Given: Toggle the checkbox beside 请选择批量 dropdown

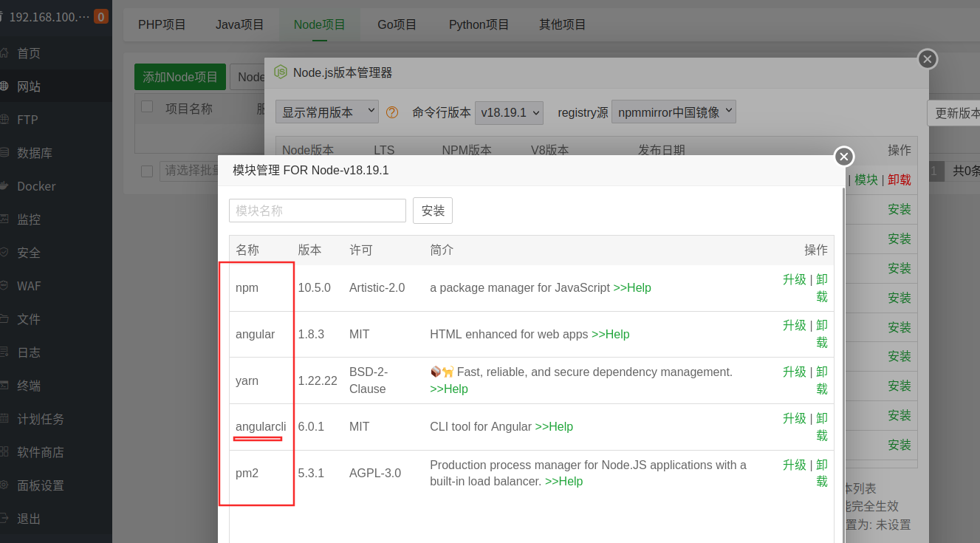Looking at the screenshot, I should pos(147,171).
